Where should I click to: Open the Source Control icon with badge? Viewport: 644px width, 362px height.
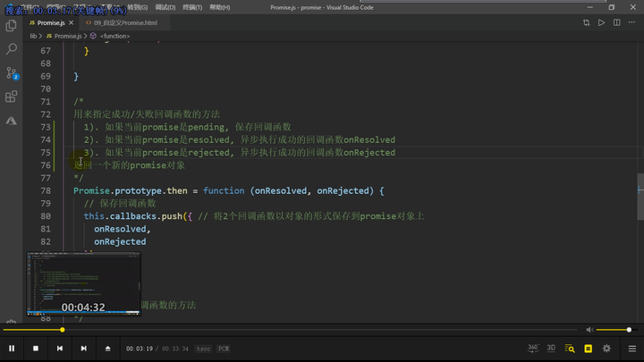coord(12,73)
